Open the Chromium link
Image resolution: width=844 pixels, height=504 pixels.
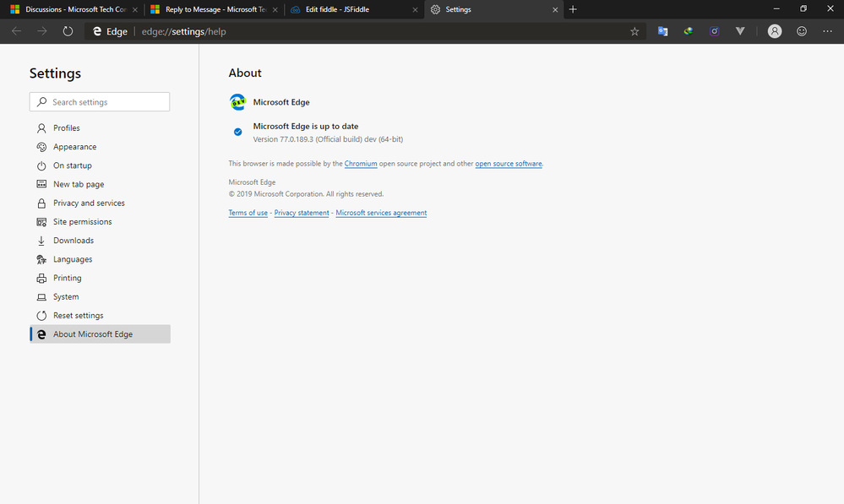click(361, 164)
